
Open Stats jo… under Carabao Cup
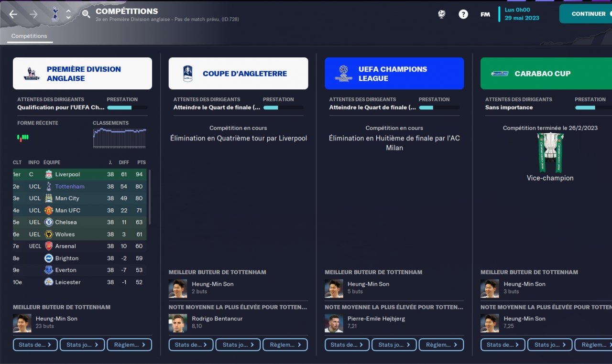tap(550, 344)
